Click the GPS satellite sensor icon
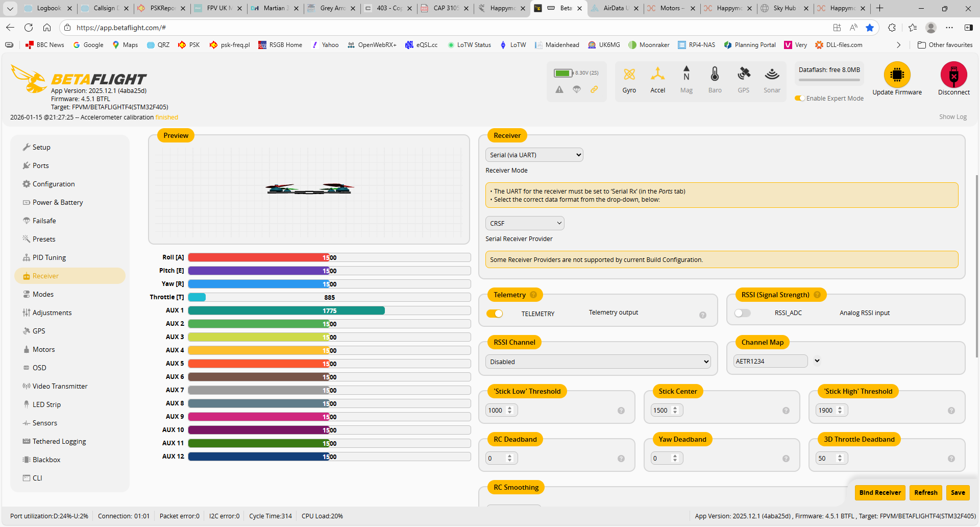 743,75
